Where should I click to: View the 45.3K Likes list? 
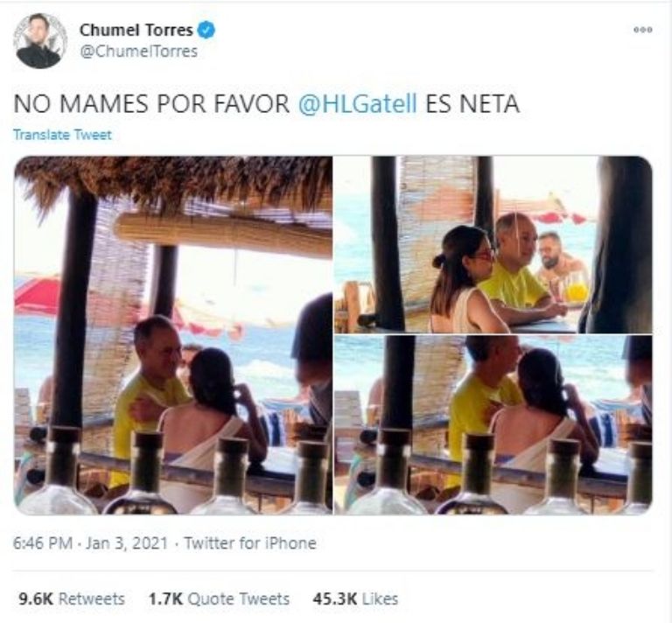point(355,598)
